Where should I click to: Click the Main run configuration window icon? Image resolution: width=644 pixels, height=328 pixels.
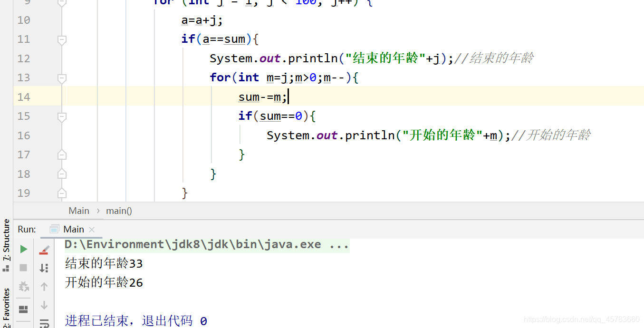(x=55, y=229)
